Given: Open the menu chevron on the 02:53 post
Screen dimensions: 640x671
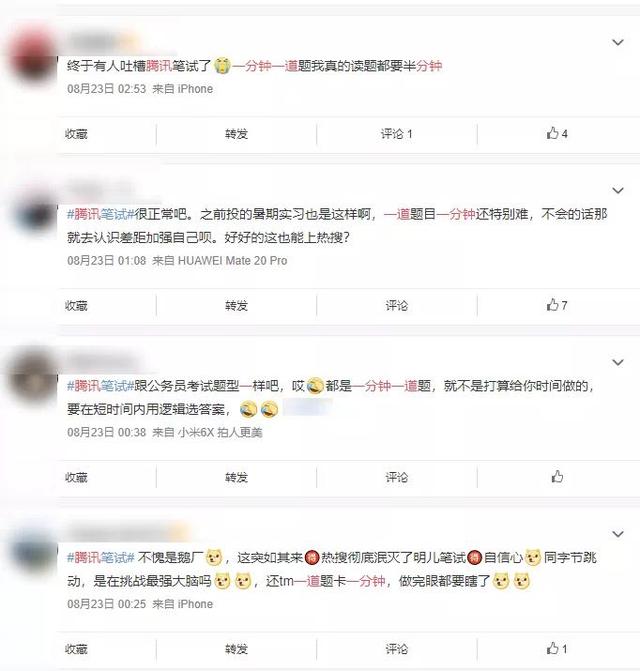Looking at the screenshot, I should 618,42.
